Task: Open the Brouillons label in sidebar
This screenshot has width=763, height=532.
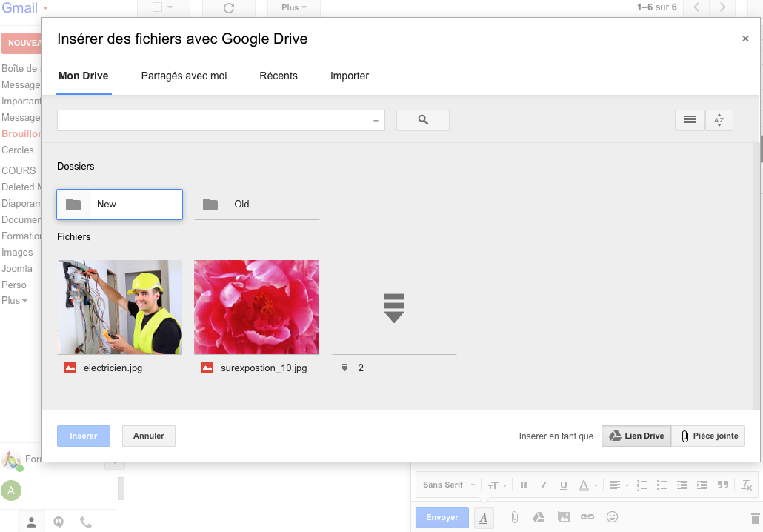Action: 21,134
